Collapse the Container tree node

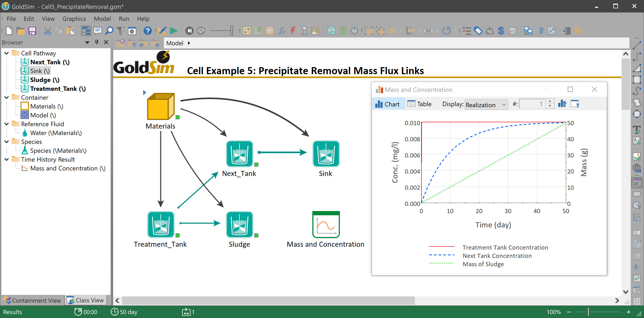coord(7,98)
